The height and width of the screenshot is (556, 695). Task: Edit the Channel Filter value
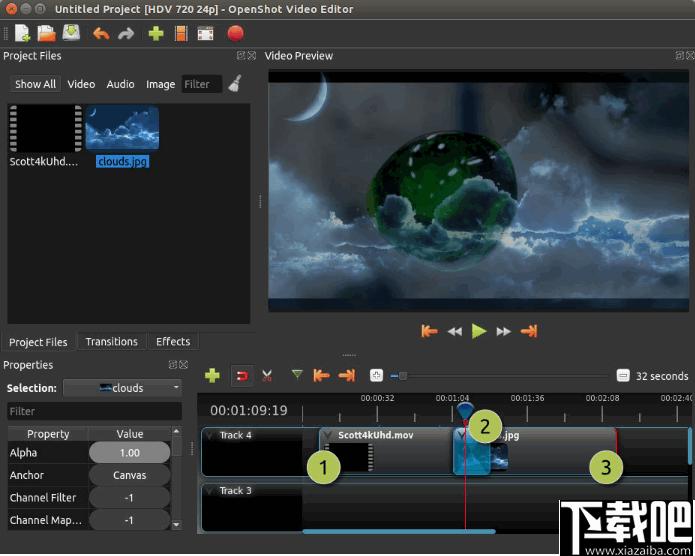(129, 497)
